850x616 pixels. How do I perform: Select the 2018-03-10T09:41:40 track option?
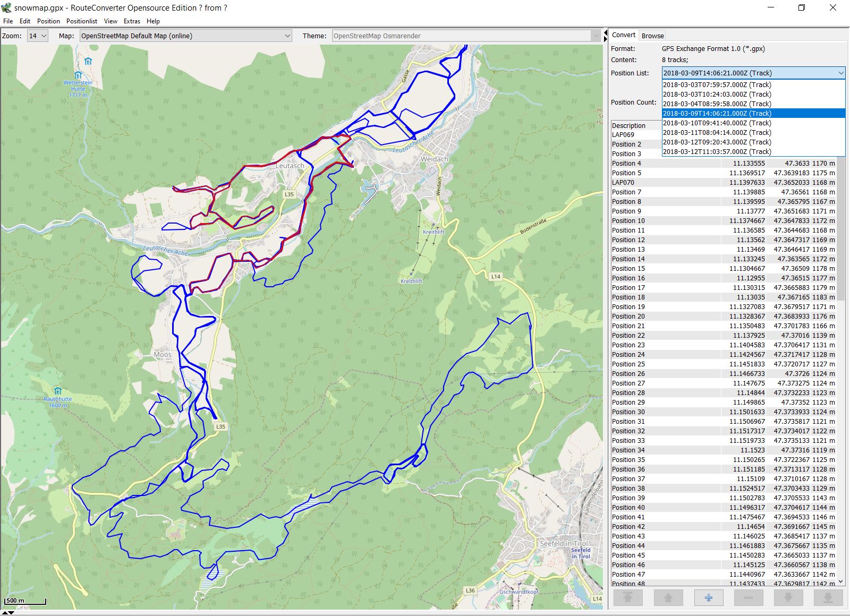(717, 123)
